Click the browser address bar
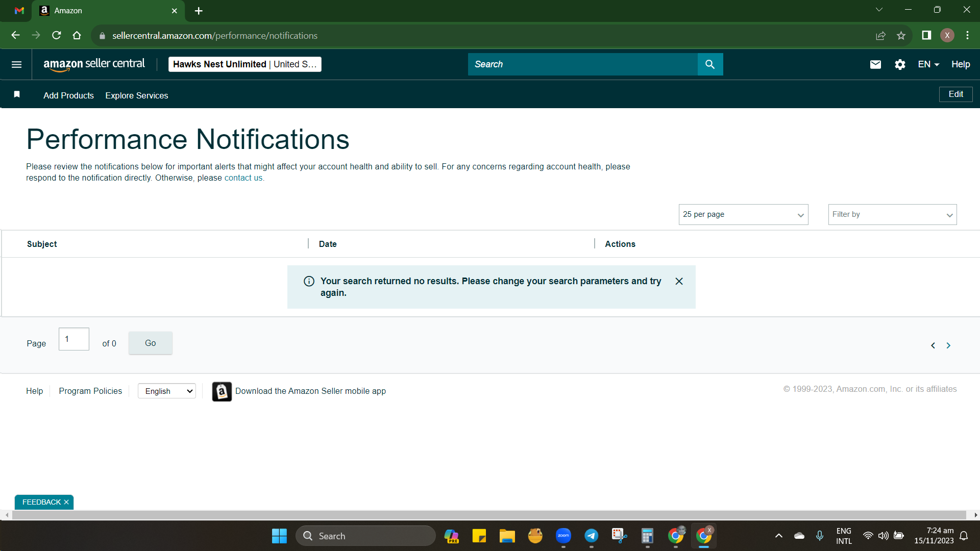980x551 pixels. pos(480,36)
